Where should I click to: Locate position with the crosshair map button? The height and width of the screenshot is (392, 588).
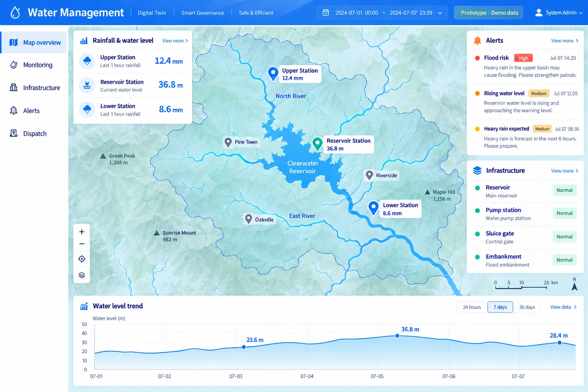[82, 259]
